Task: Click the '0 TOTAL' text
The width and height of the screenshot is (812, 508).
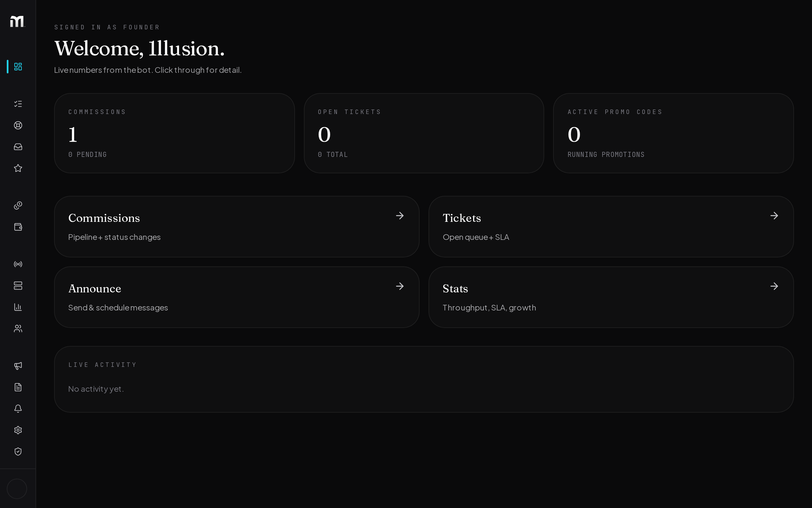Action: [333, 155]
